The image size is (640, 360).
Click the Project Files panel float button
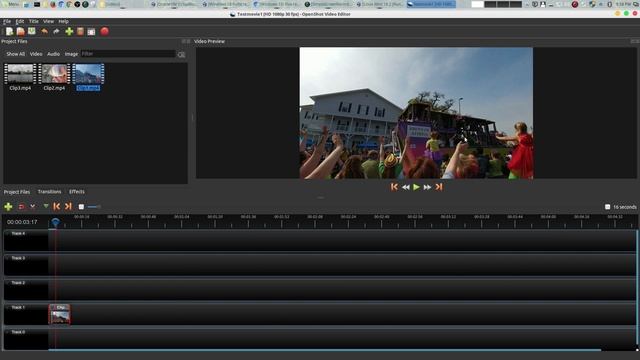(184, 41)
